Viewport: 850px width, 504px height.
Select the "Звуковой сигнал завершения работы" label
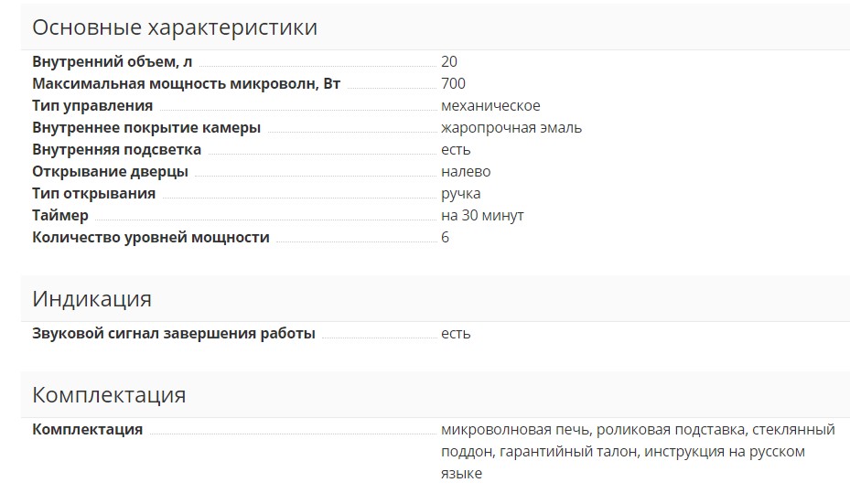pyautogui.click(x=174, y=334)
